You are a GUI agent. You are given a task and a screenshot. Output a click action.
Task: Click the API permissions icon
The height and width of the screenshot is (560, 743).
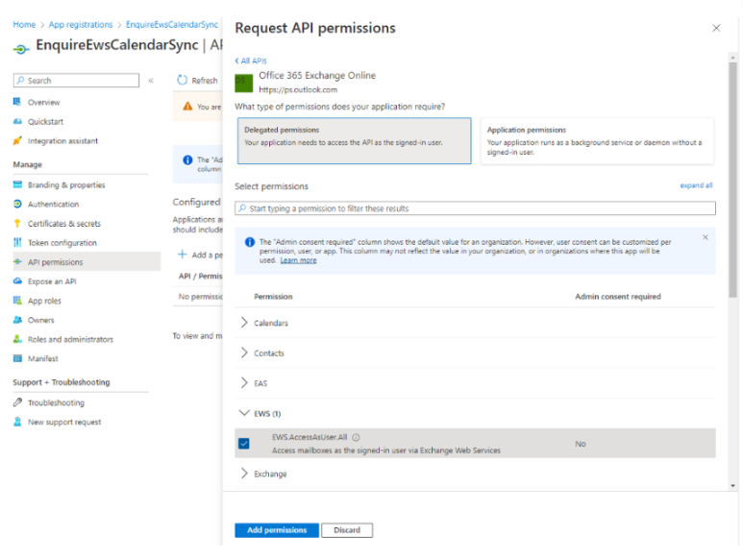[17, 262]
